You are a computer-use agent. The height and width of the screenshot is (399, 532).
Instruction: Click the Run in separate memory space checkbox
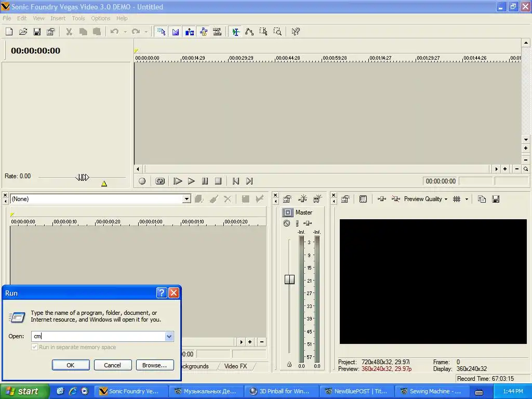point(34,347)
